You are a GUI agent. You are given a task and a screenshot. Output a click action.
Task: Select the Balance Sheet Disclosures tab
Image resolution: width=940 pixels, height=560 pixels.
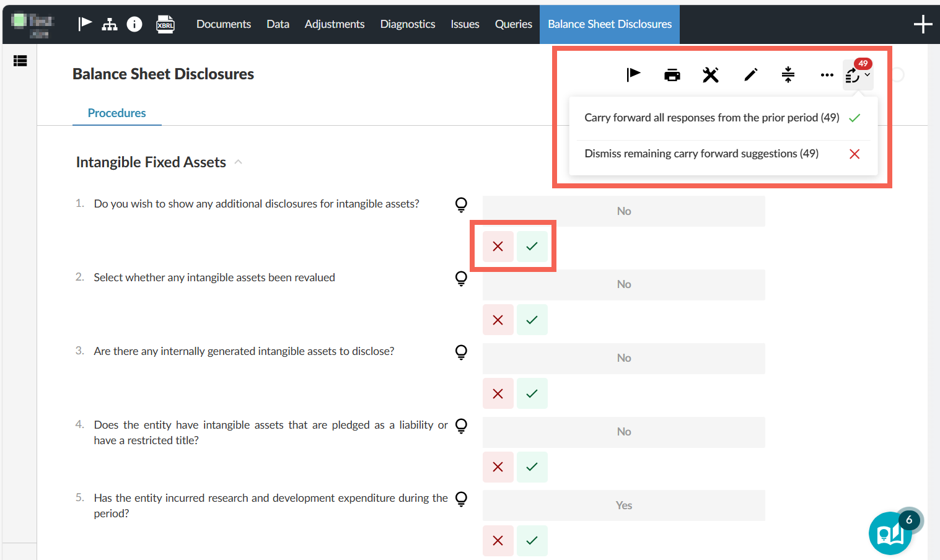coord(610,24)
